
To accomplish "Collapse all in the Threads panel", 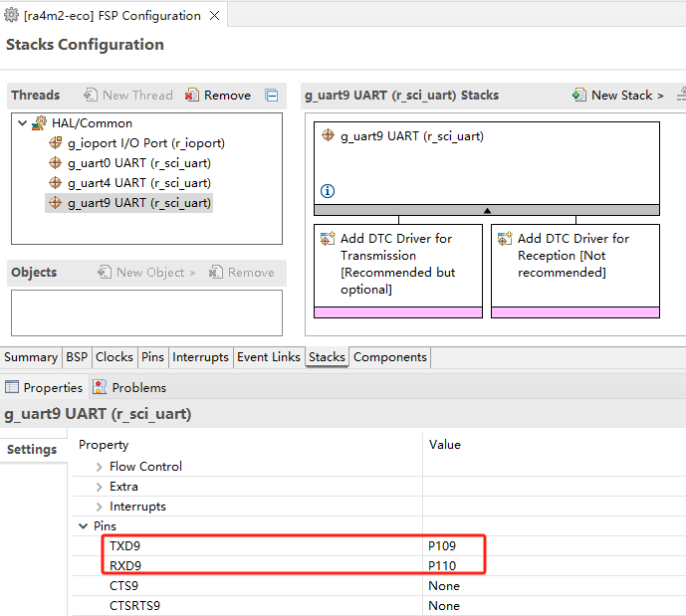I will [x=271, y=95].
